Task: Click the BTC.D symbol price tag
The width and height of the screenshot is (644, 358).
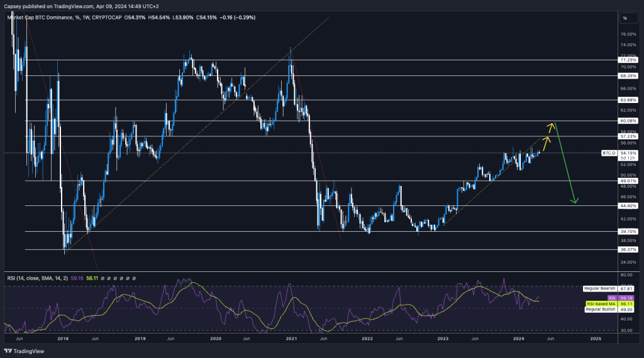Action: tap(608, 153)
